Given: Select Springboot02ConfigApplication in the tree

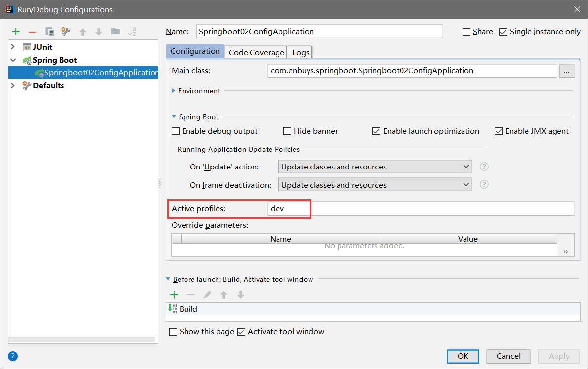Looking at the screenshot, I should point(83,72).
